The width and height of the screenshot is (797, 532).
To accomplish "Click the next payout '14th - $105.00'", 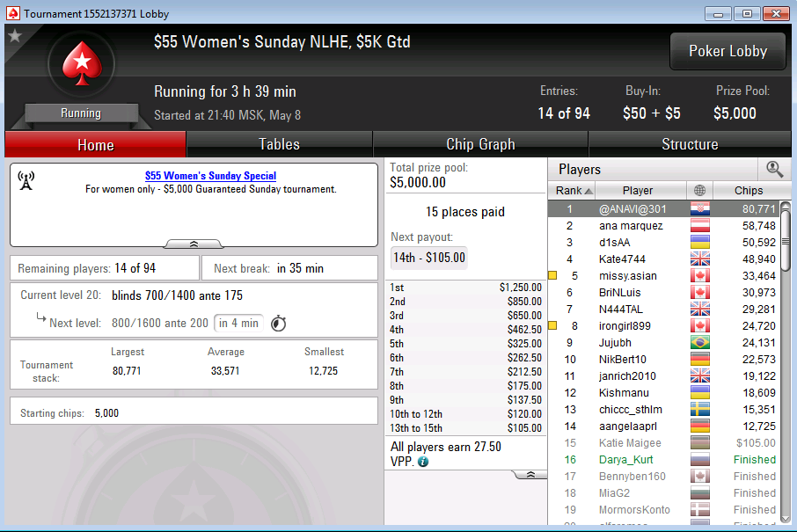I will (429, 258).
